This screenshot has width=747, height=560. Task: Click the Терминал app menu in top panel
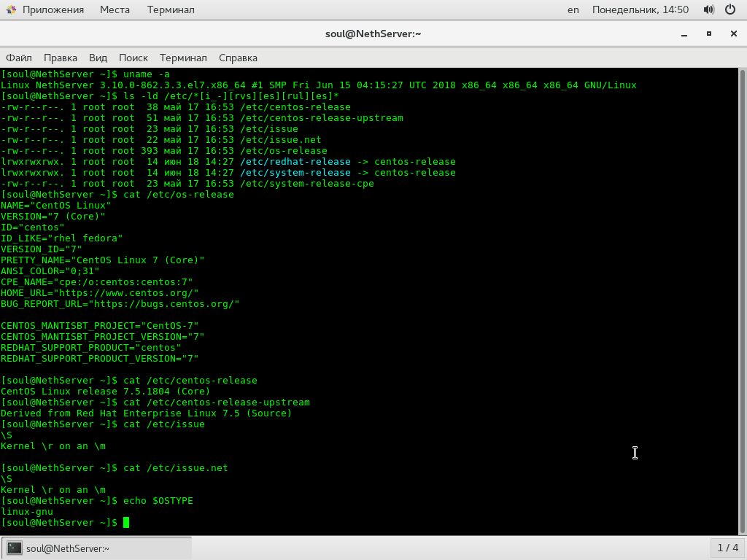(x=171, y=9)
